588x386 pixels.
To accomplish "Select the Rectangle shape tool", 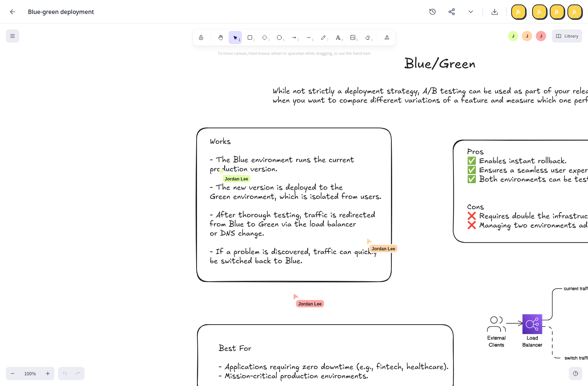I will point(250,37).
